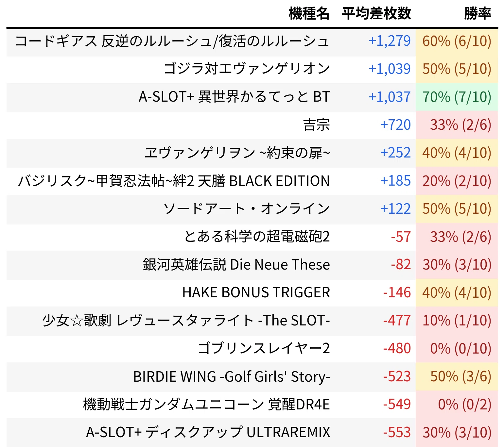The height and width of the screenshot is (447, 504).
Task: Click the 吉宗 machine name
Action: (x=316, y=125)
